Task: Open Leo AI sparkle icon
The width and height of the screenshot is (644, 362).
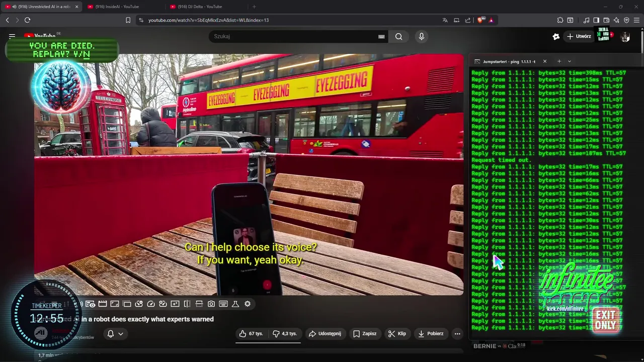Action: tap(616, 20)
